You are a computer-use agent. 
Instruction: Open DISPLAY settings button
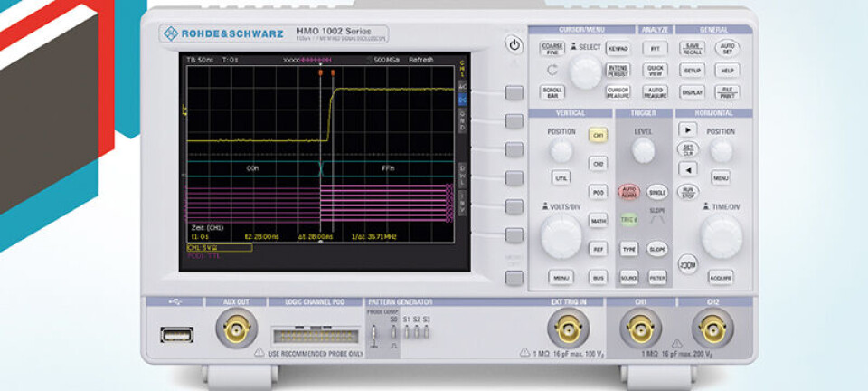pos(692,92)
